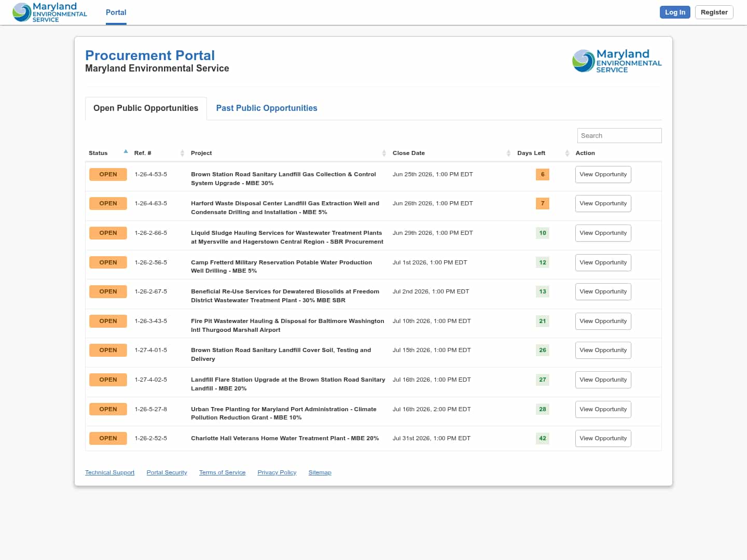The width and height of the screenshot is (747, 560).
Task: Click the large Maryland Environmental Service logo
Action: pyautogui.click(x=617, y=61)
